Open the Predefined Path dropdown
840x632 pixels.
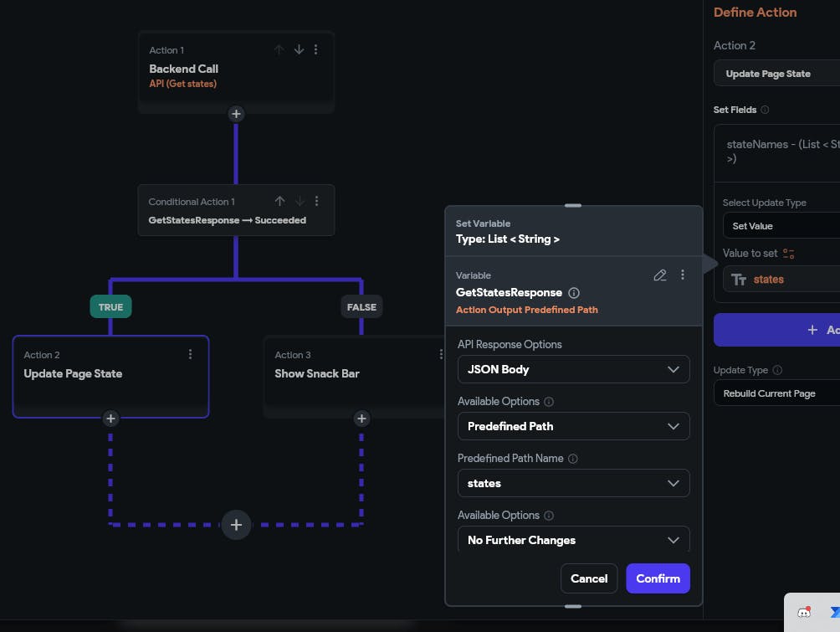coord(573,426)
